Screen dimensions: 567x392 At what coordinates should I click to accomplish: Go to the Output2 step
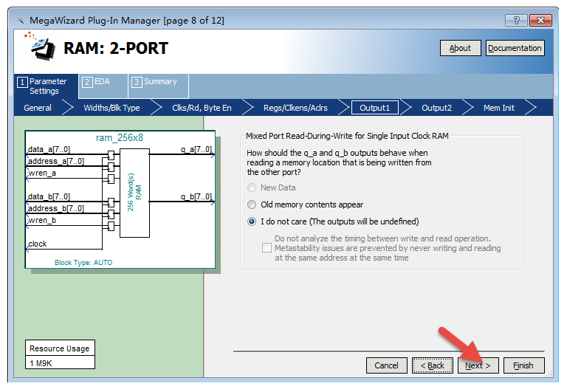pyautogui.click(x=437, y=108)
